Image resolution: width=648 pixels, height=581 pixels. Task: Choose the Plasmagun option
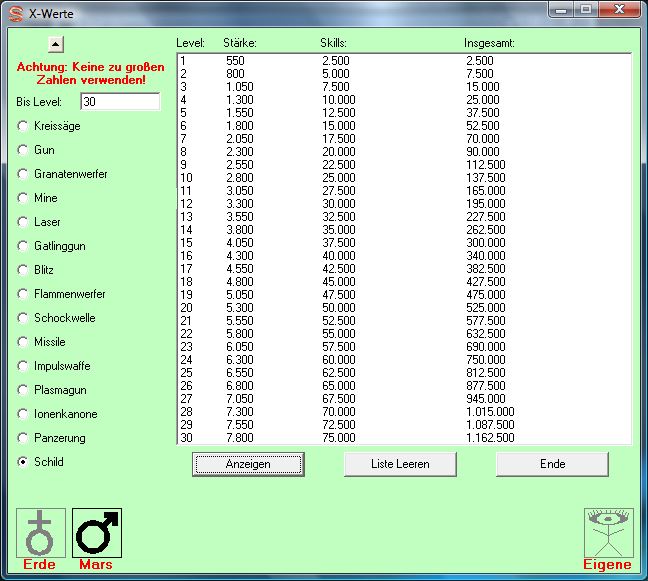(23, 390)
